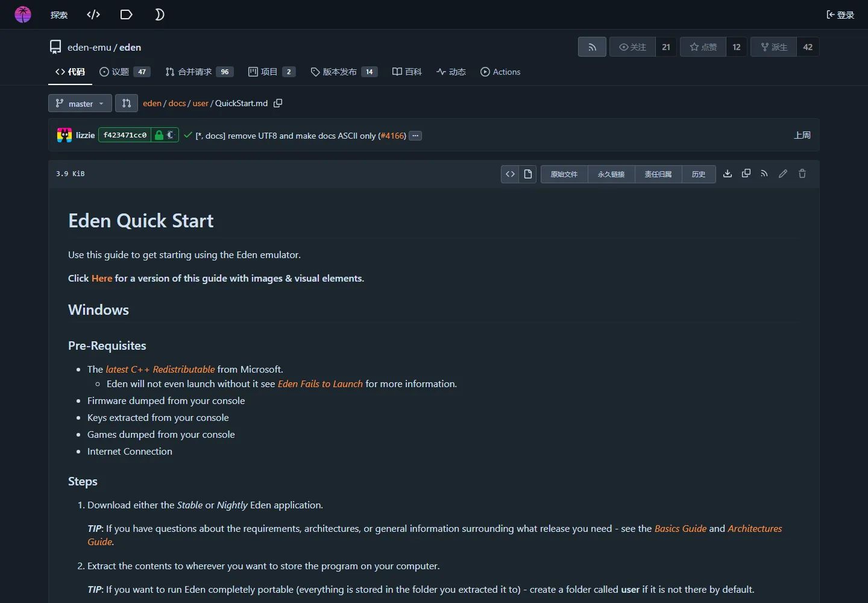Click the 永久链接 permalink button
The width and height of the screenshot is (868, 603).
click(611, 174)
